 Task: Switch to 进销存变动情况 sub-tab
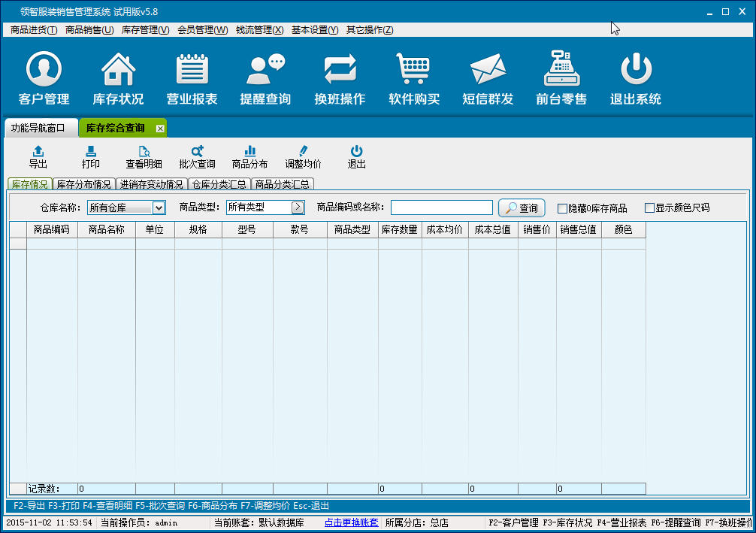[x=151, y=184]
